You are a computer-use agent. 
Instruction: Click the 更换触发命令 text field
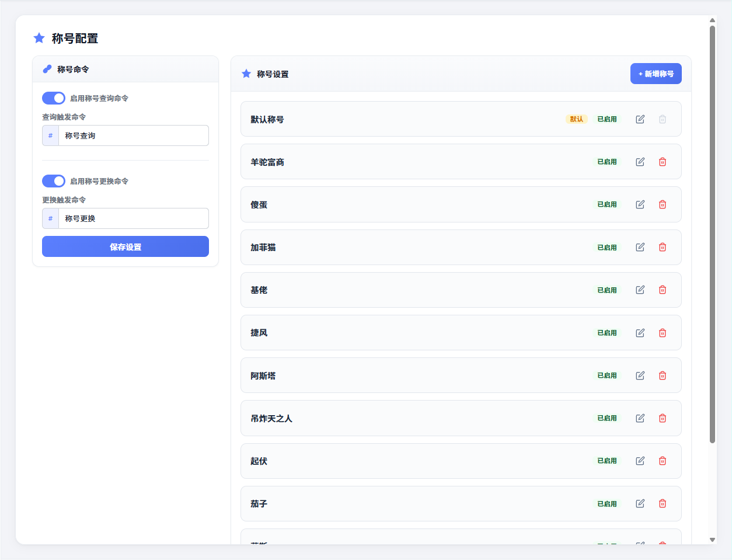tap(134, 218)
